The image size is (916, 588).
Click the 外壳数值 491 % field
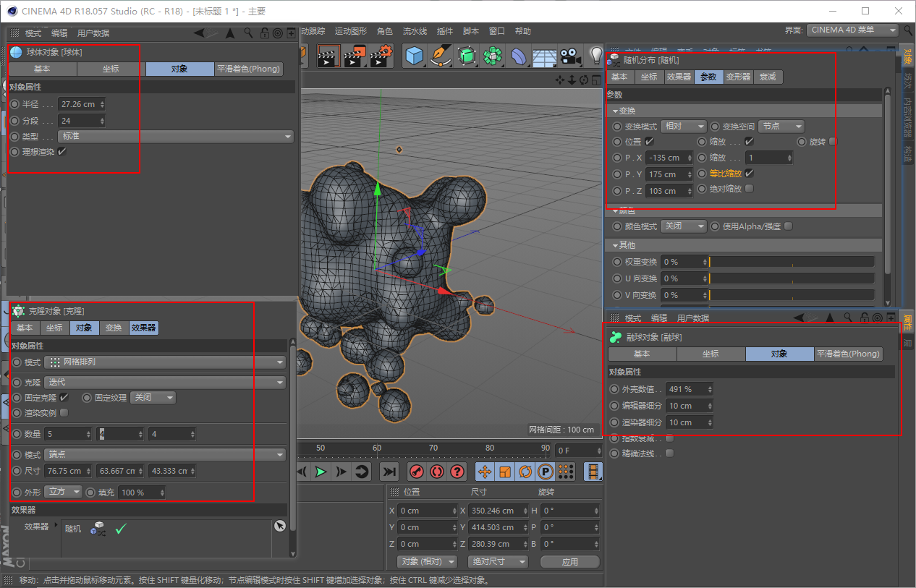click(x=690, y=389)
